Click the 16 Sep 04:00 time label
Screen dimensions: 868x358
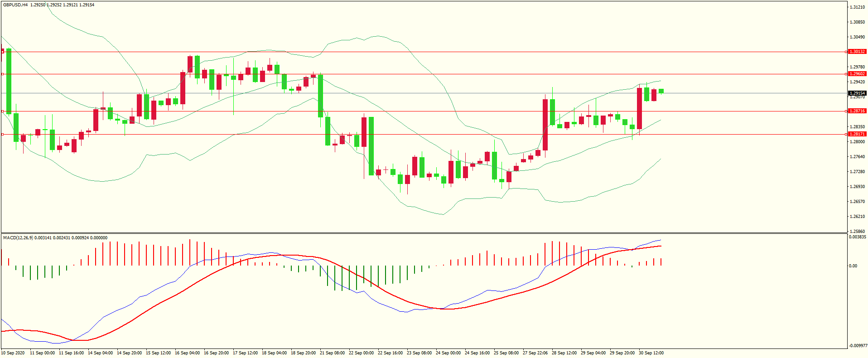click(187, 353)
